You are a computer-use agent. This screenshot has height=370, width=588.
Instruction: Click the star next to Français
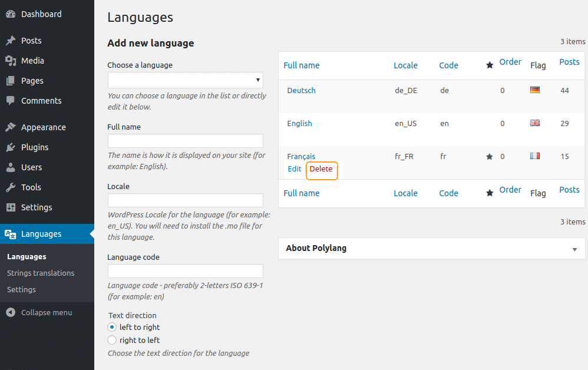[x=490, y=156]
